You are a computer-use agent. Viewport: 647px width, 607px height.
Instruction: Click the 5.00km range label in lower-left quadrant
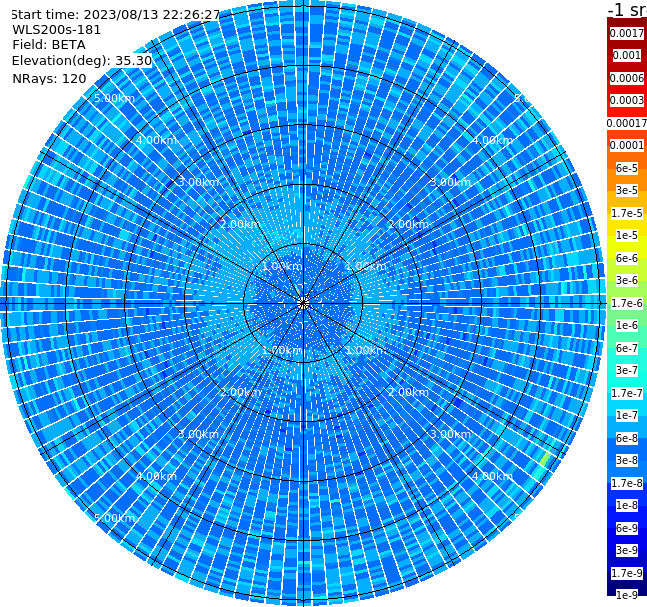click(x=114, y=518)
